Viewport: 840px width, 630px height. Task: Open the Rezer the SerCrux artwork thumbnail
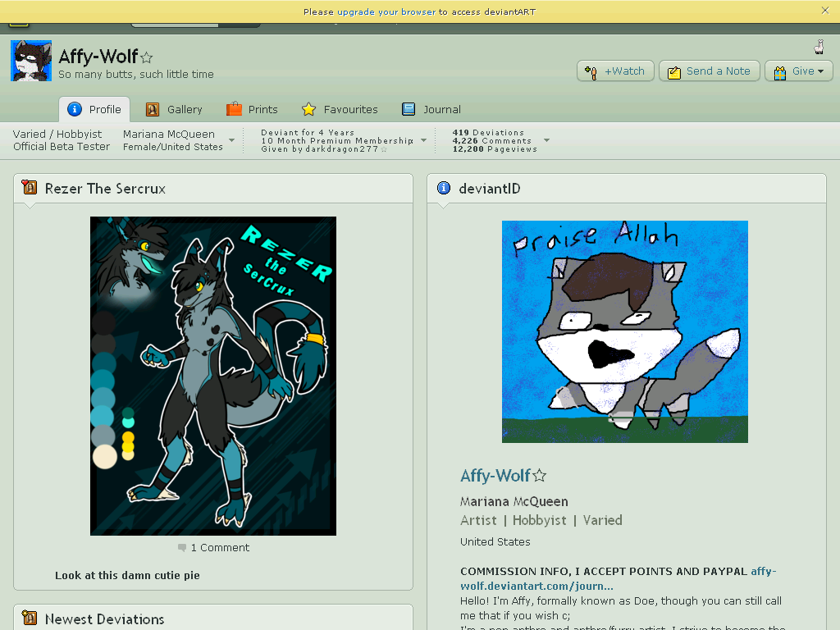[x=213, y=376]
